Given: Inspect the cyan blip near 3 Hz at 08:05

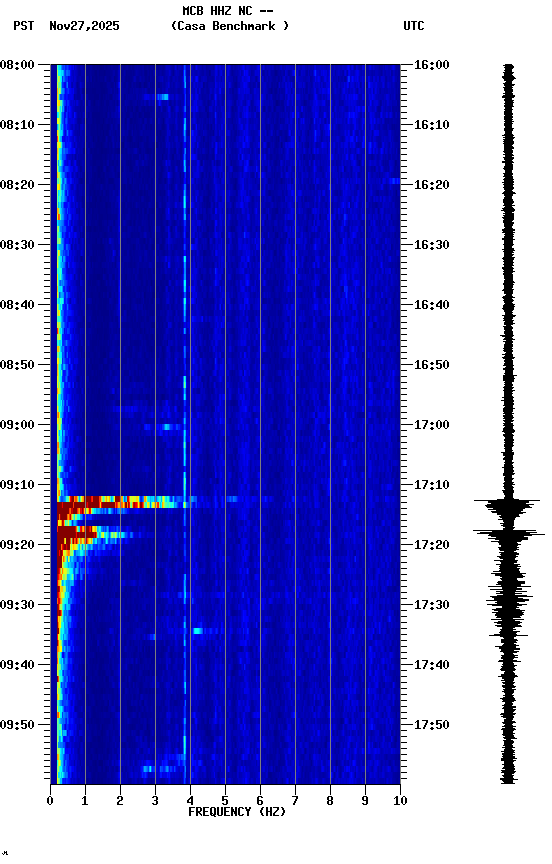Looking at the screenshot, I should pos(163,97).
